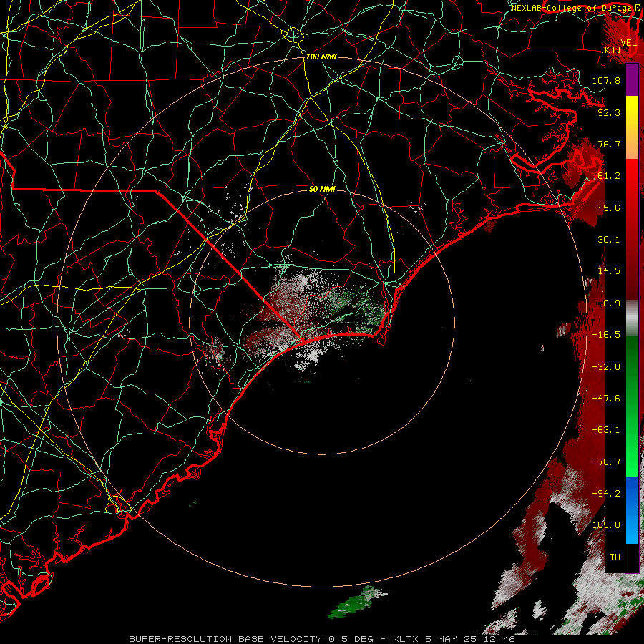Click the 100 NMI range ring label
Screen dimensions: 644x644
321,57
